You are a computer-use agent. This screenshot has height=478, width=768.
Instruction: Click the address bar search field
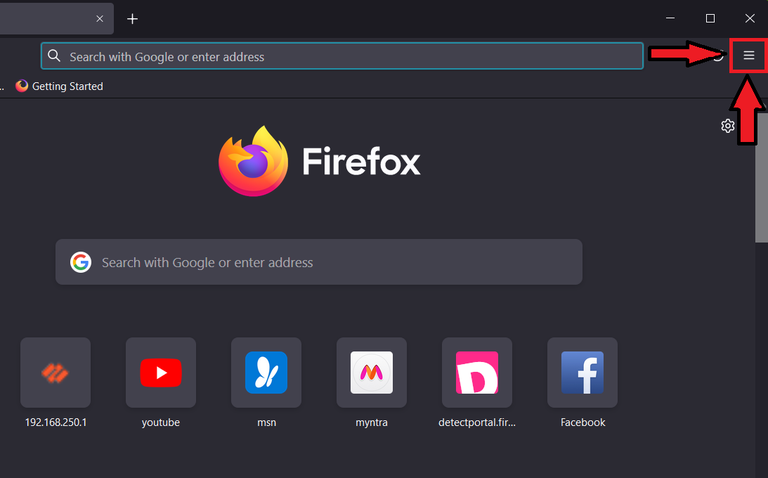coord(342,56)
